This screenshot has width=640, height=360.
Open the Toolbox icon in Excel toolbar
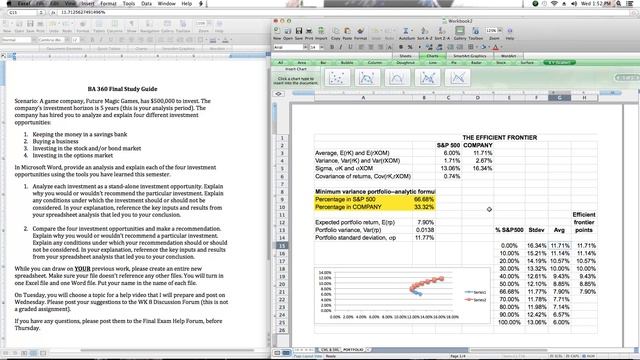476,31
